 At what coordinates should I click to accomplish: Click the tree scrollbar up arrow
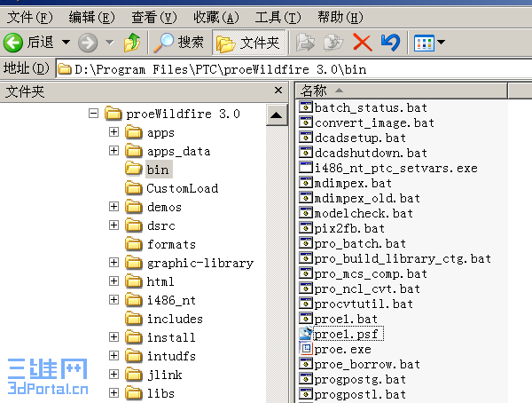point(276,115)
